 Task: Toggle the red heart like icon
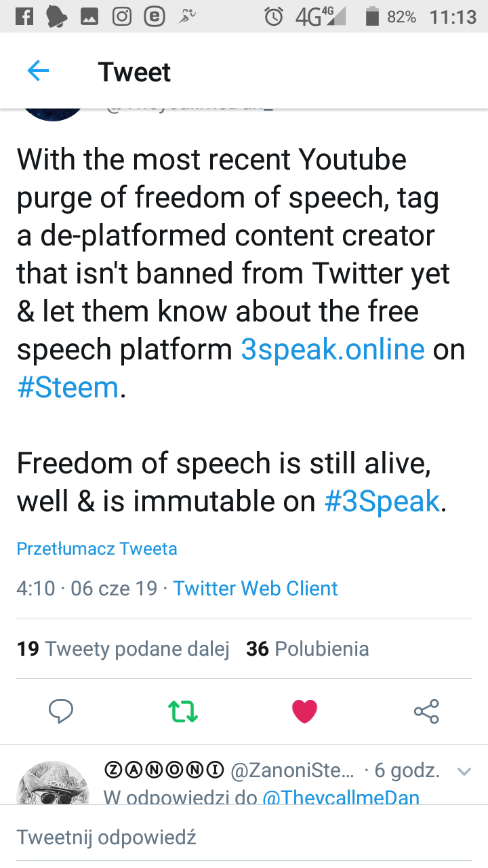(304, 711)
